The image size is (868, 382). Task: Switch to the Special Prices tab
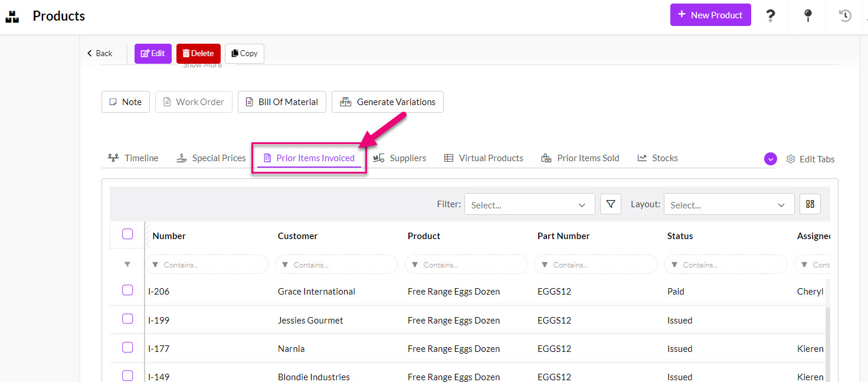[211, 158]
